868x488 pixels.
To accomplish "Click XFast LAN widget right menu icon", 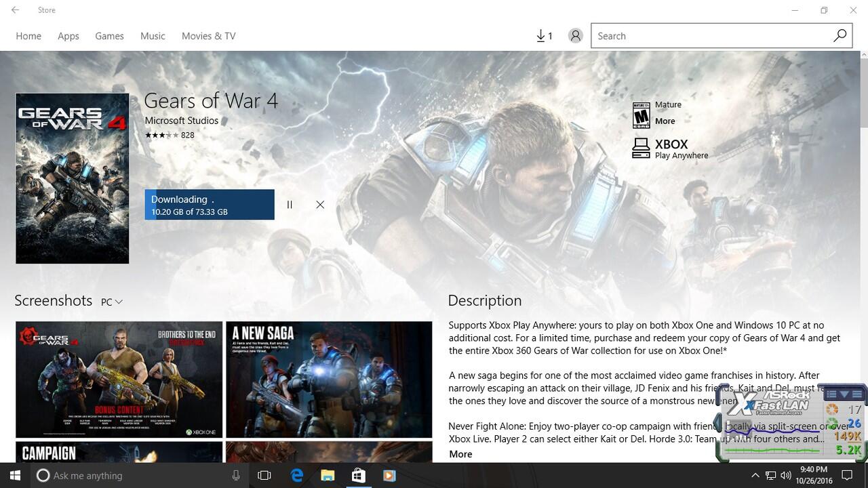I will [x=857, y=394].
